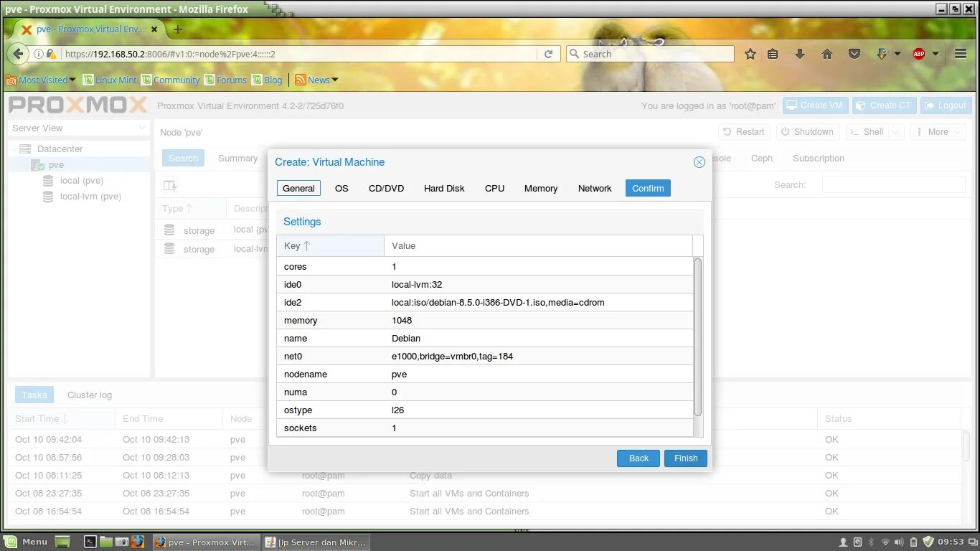Click the Create VM button
980x551 pixels.
pos(815,105)
